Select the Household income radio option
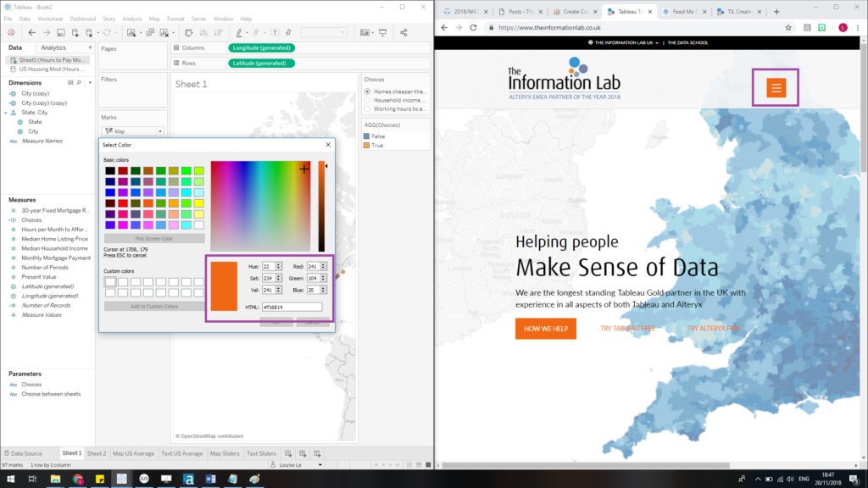The height and width of the screenshot is (488, 868). 367,100
